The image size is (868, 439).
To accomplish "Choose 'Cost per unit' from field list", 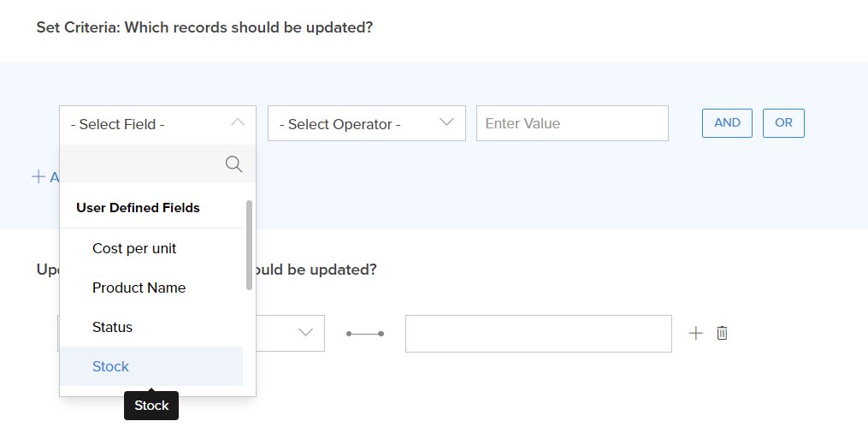I will pos(134,248).
